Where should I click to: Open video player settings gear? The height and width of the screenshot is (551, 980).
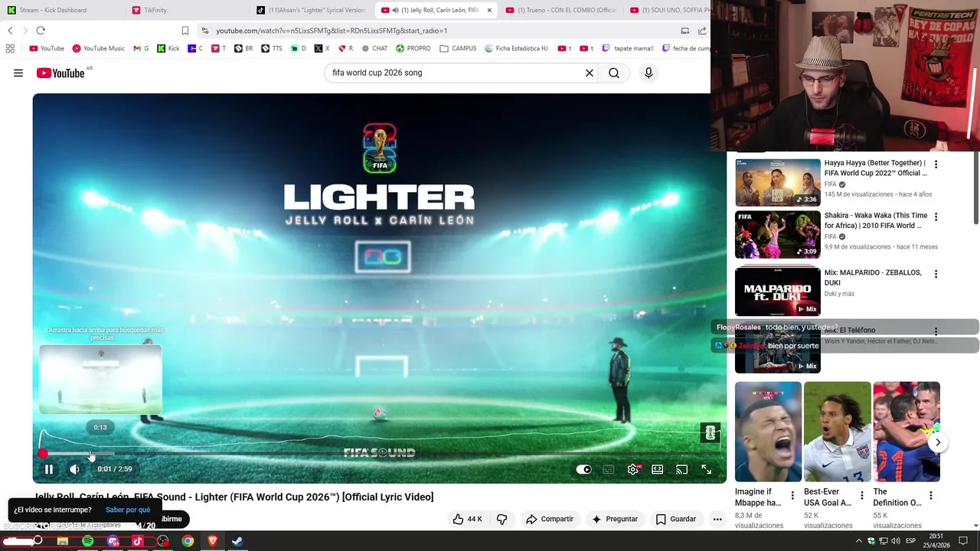[632, 469]
